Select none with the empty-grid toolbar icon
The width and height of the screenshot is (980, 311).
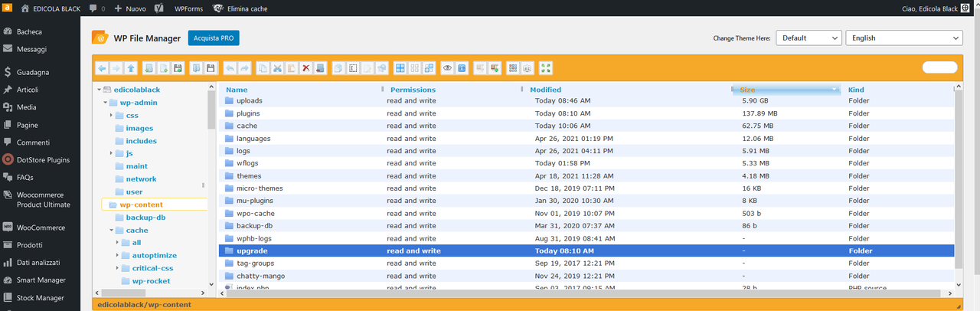414,67
